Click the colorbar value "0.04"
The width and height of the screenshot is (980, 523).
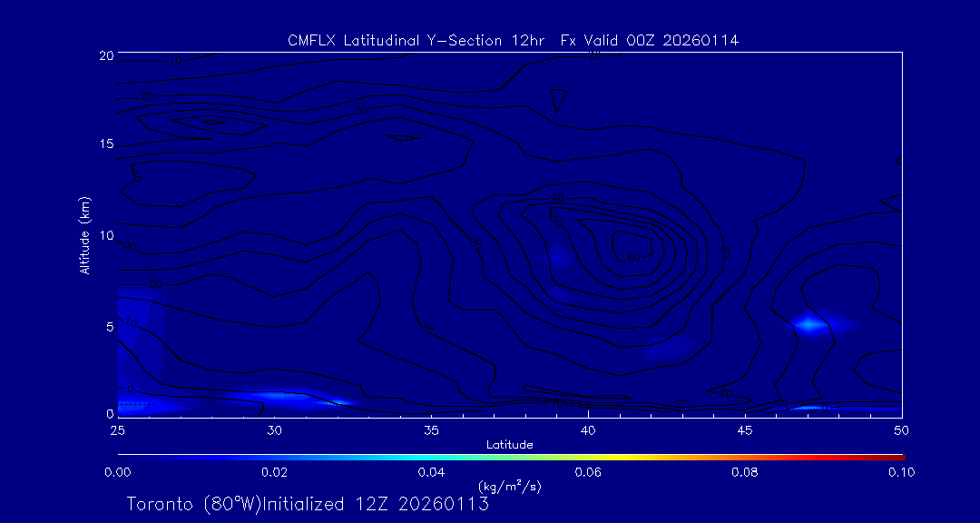[x=432, y=472]
